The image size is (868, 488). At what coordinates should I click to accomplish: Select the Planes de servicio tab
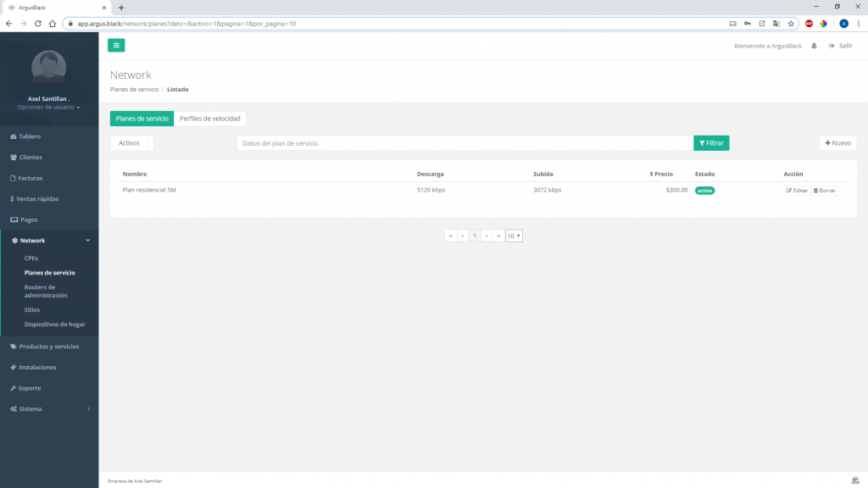(142, 119)
